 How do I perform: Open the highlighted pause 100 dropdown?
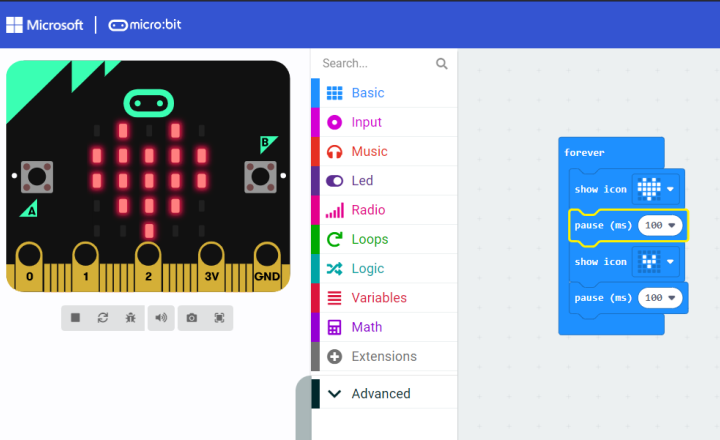[660, 226]
